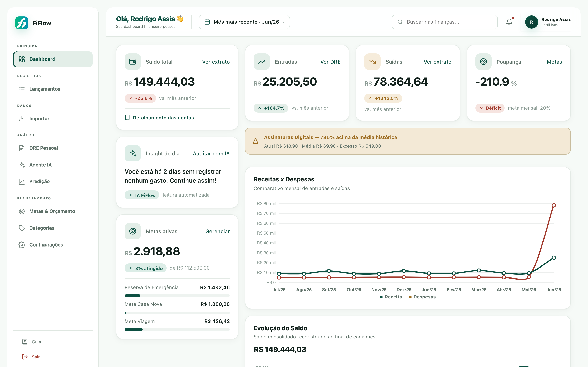588x367 pixels.
Task: Click the R profile avatar
Action: (531, 22)
